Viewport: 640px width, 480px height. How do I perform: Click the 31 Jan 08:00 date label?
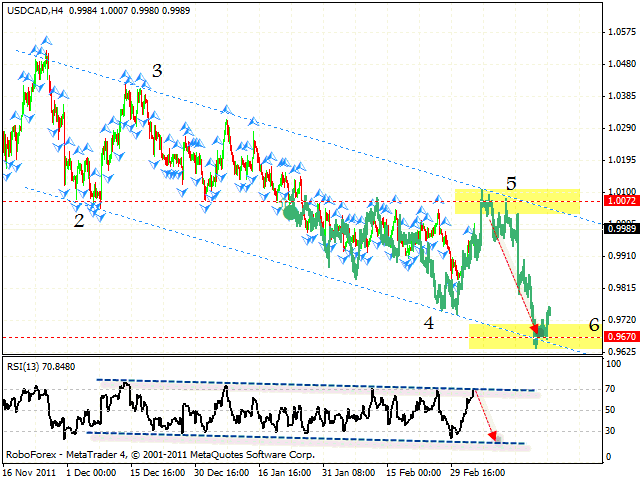pyautogui.click(x=348, y=469)
